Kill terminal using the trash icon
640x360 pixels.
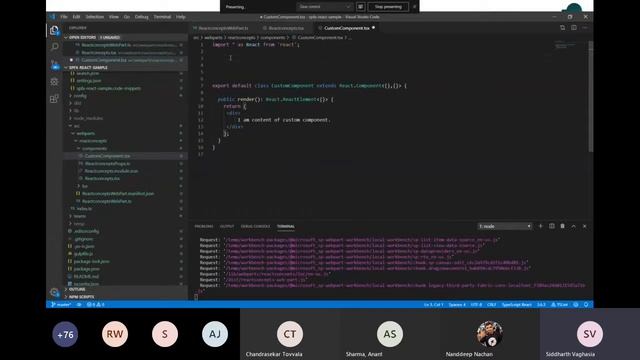point(562,226)
